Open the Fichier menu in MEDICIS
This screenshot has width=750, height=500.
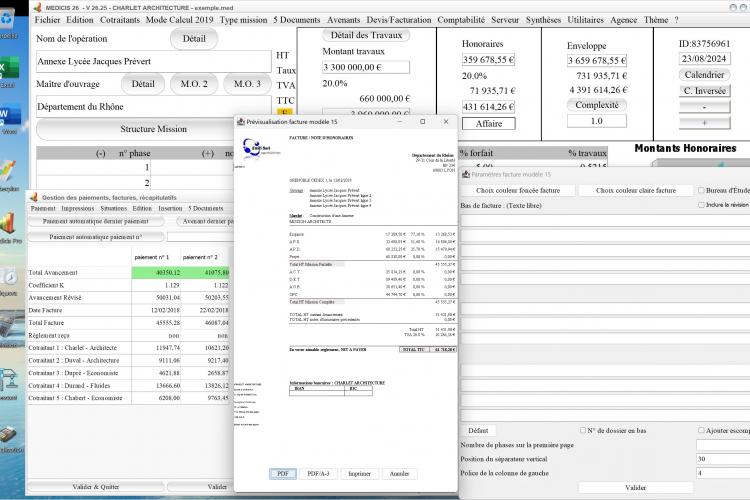coord(47,20)
